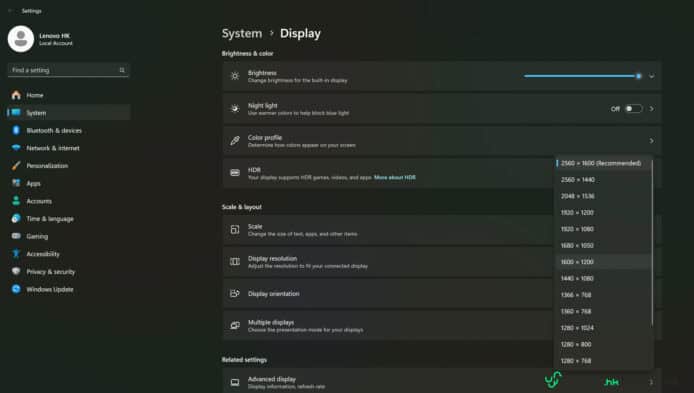The height and width of the screenshot is (393, 694).
Task: Select 2560 × 1600 (Recommended) resolution
Action: (602, 163)
